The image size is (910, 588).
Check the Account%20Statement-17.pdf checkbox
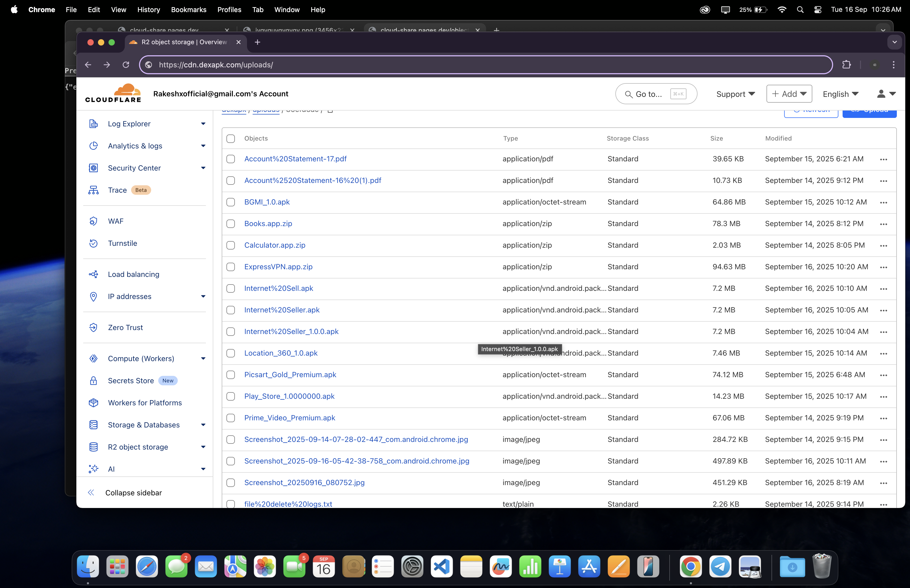pos(231,159)
